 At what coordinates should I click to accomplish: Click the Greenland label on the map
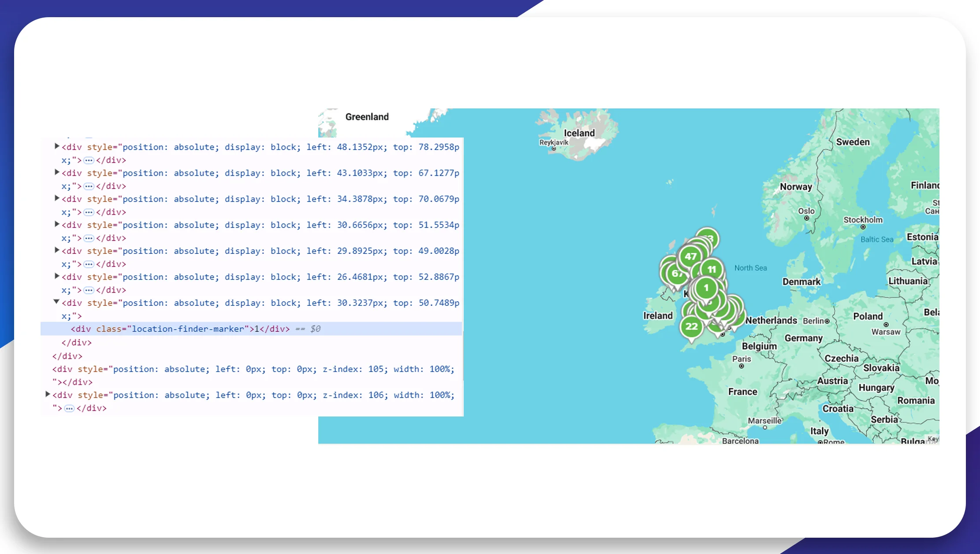(x=367, y=117)
